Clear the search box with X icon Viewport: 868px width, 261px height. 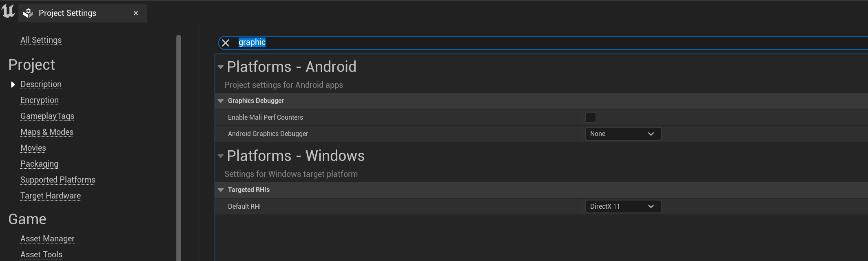click(x=226, y=43)
